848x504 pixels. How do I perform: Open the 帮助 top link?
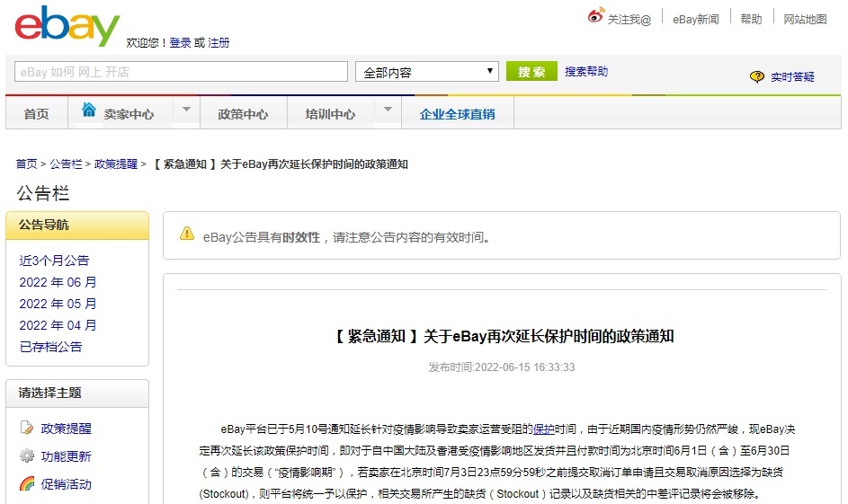coord(751,20)
